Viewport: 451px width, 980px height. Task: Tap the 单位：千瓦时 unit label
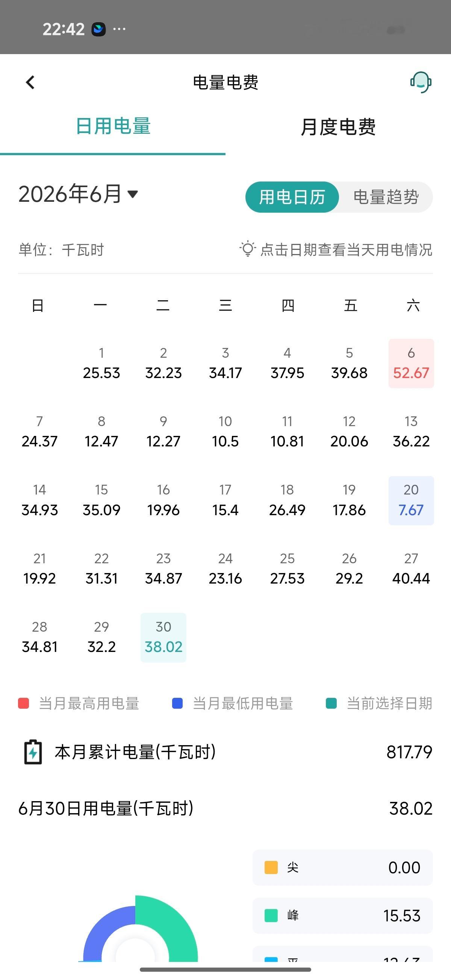(61, 250)
